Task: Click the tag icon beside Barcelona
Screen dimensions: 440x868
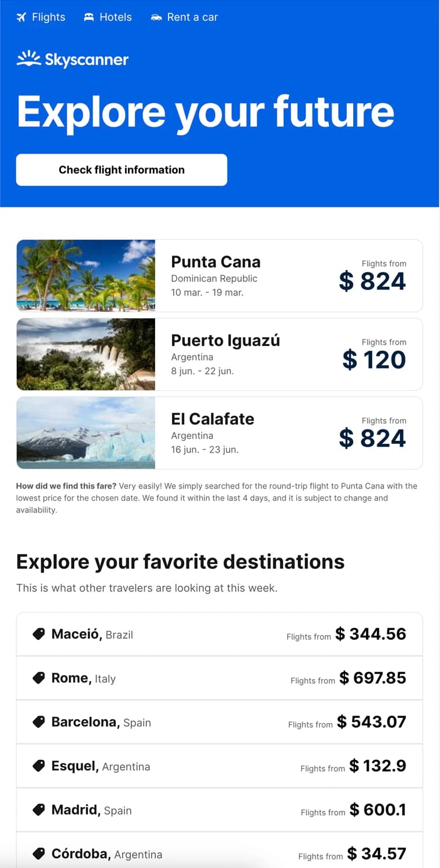Action: click(39, 722)
